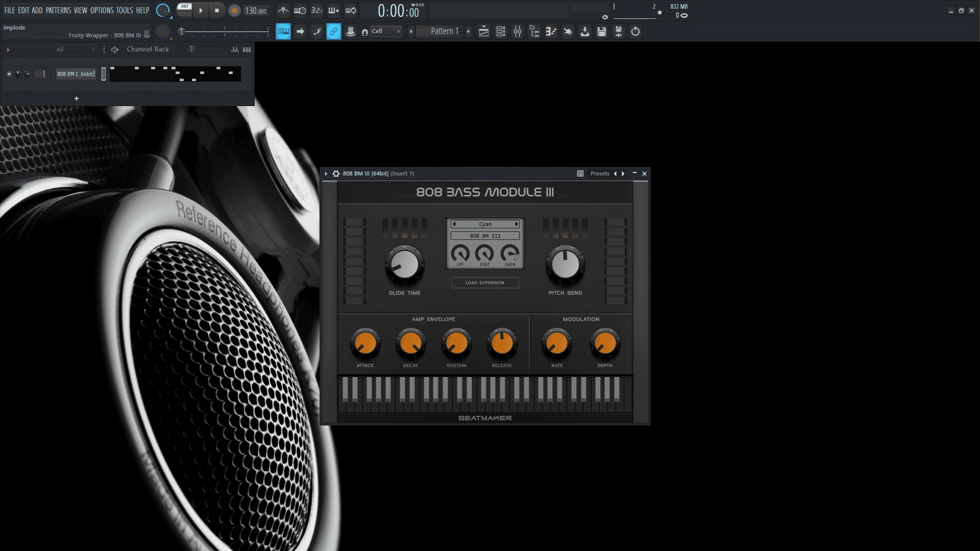Image resolution: width=980 pixels, height=551 pixels.
Task: Click the LOAD EXPANSION button
Action: (485, 283)
